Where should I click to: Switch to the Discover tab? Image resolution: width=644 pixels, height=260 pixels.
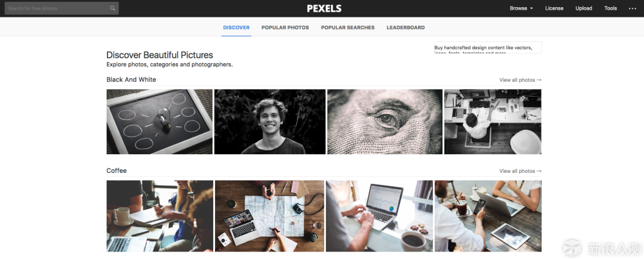[x=236, y=28]
